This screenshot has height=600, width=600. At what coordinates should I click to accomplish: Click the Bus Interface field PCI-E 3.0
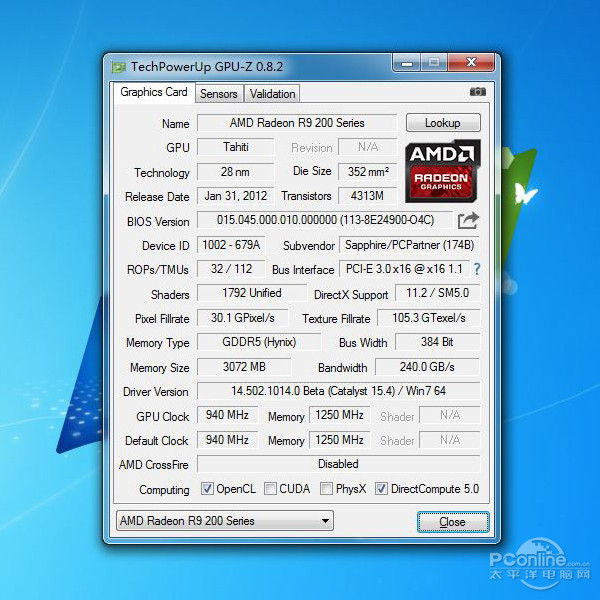click(x=404, y=269)
